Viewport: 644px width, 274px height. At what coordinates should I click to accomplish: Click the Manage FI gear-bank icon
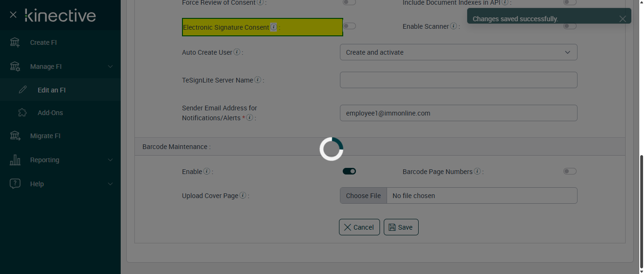pyautogui.click(x=15, y=66)
